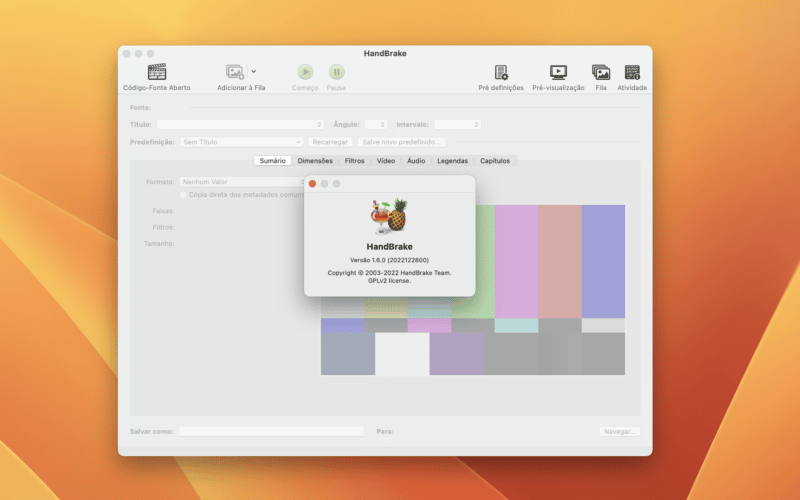
Task: Click the Salvar como input field
Action: coord(271,432)
